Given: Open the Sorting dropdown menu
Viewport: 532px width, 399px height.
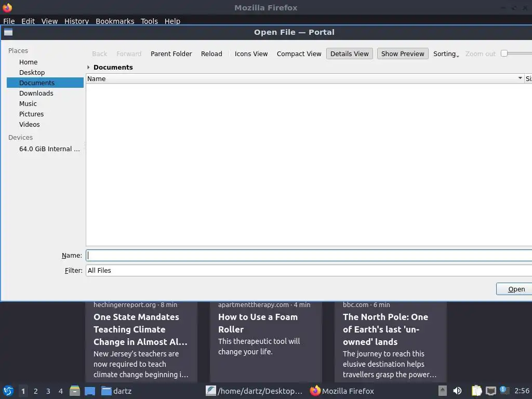Looking at the screenshot, I should (x=446, y=54).
